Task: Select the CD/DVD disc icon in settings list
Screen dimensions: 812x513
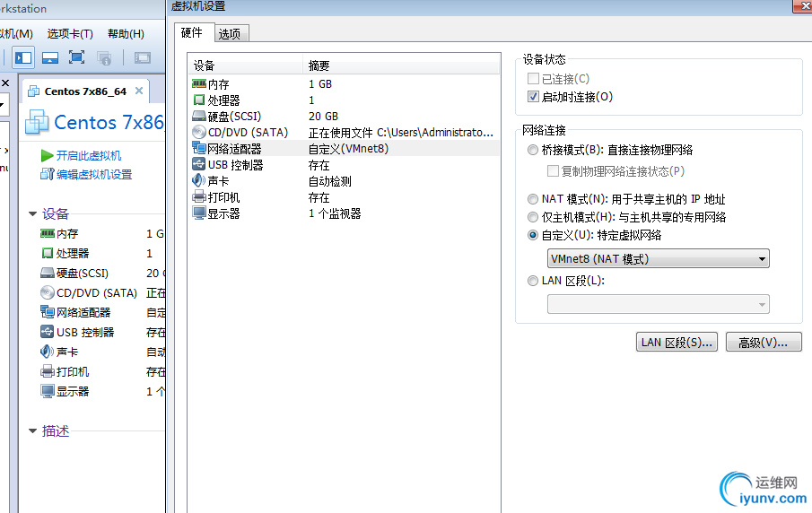Action: [199, 132]
